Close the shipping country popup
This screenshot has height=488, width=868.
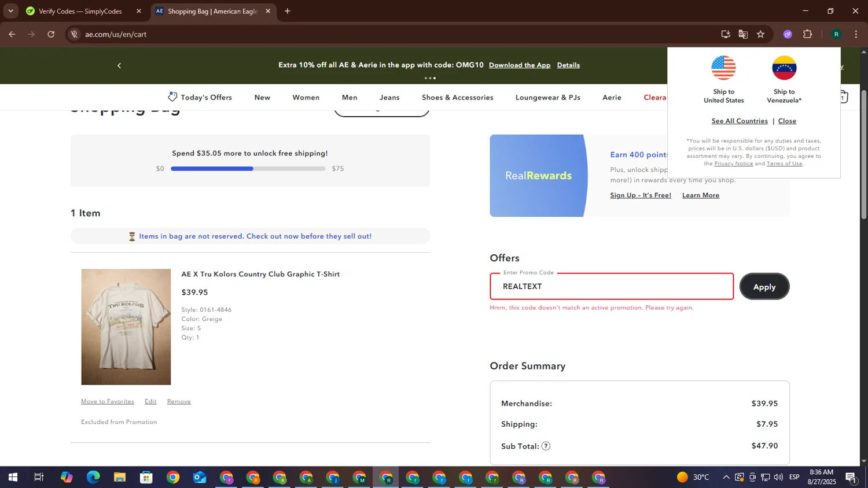click(787, 121)
